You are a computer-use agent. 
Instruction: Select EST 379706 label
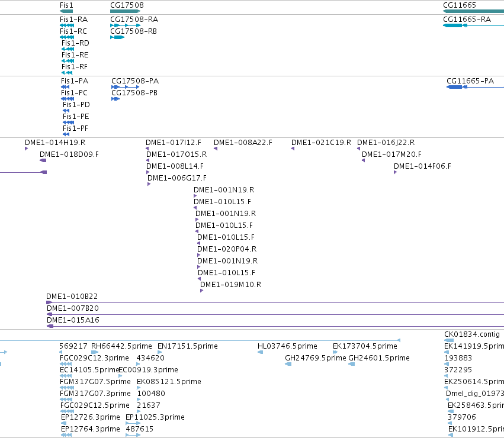click(x=462, y=418)
